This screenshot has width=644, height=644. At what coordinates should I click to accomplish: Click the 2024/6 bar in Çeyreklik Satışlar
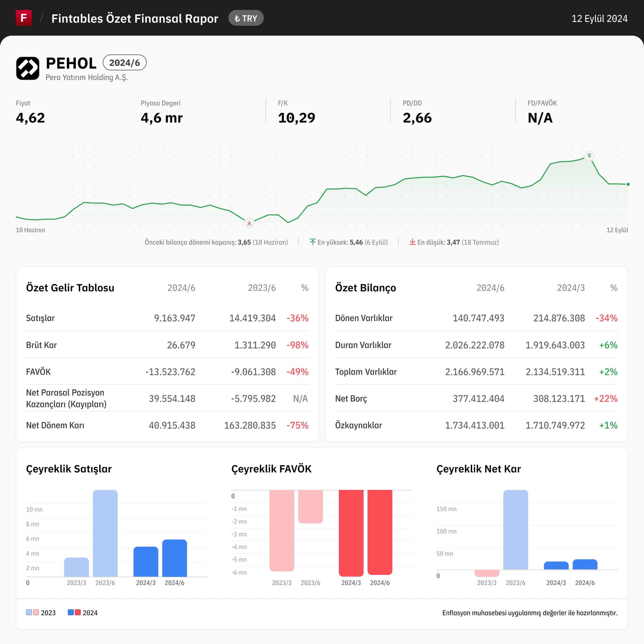pos(175,558)
